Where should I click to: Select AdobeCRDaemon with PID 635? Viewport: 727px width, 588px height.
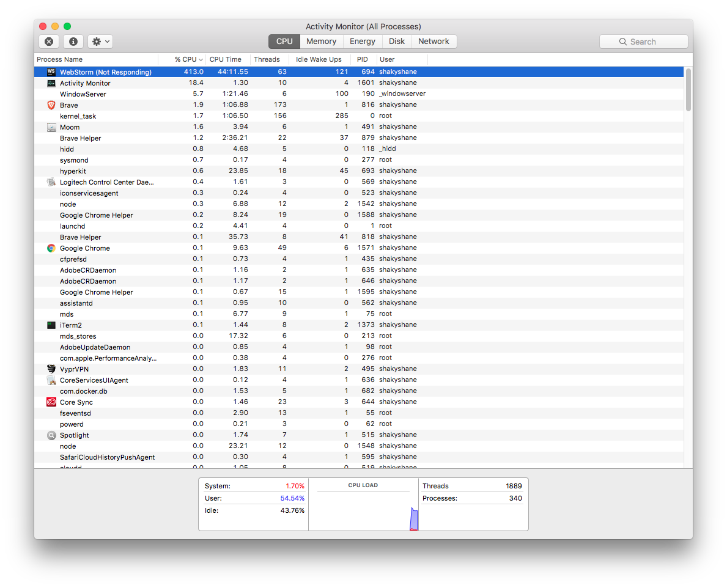(359, 270)
